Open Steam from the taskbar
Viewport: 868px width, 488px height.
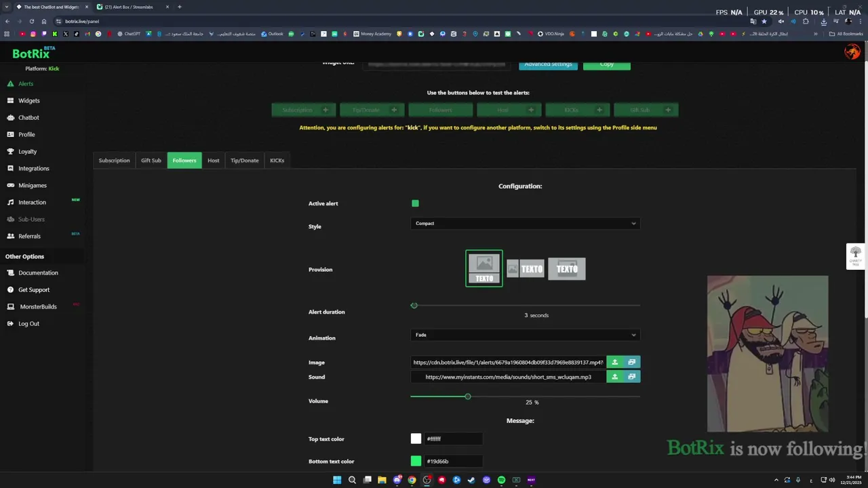tap(471, 480)
